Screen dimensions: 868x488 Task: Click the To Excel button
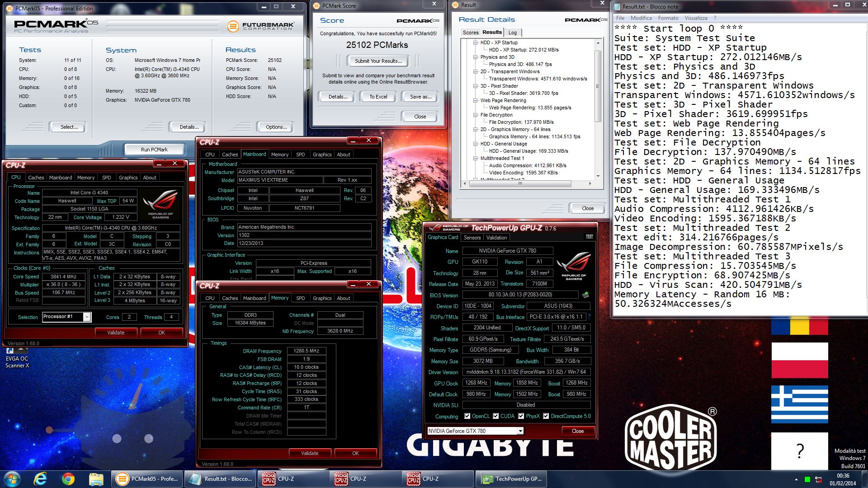click(378, 97)
